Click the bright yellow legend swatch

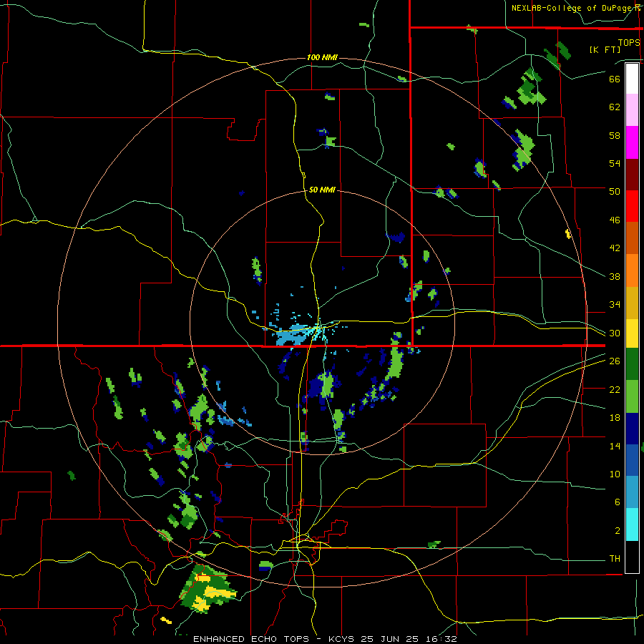click(632, 333)
